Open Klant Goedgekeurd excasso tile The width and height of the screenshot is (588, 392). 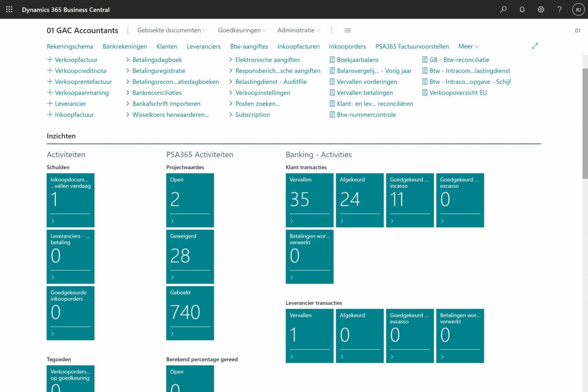pyautogui.click(x=460, y=200)
